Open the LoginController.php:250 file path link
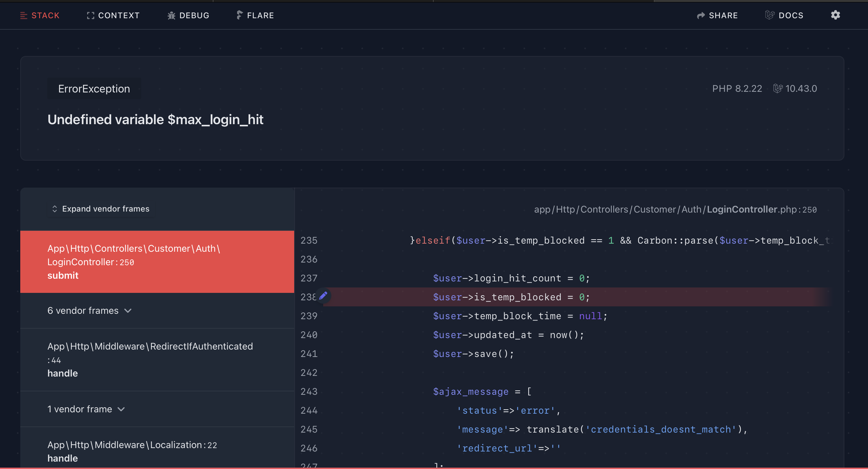The width and height of the screenshot is (868, 469). click(675, 210)
